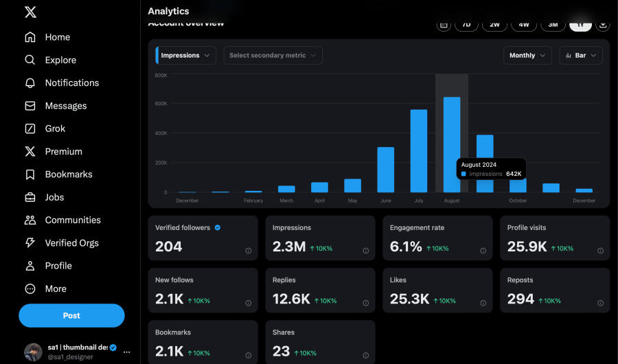Open the calendar date-range icon
This screenshot has height=364, width=618.
tap(444, 25)
